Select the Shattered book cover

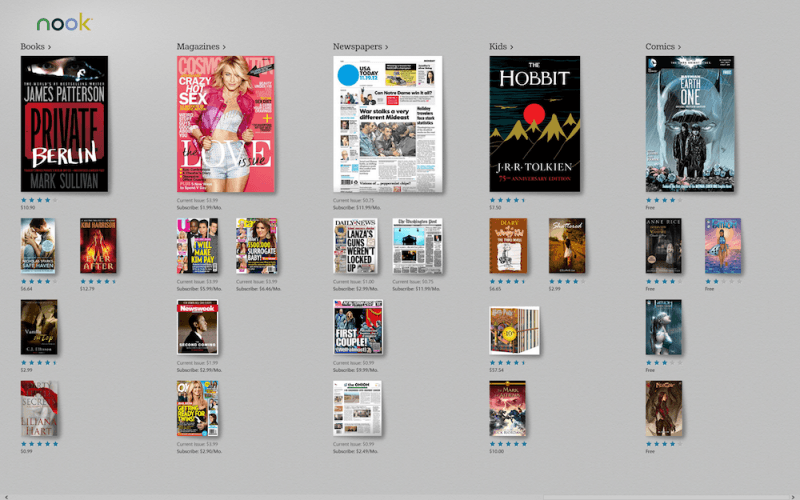pyautogui.click(x=567, y=246)
